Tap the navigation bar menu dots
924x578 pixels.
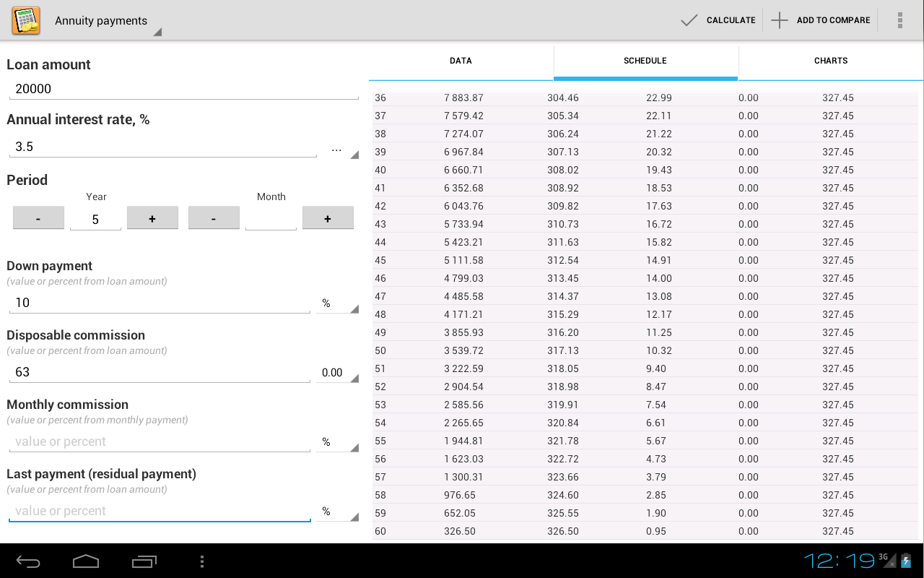click(202, 561)
